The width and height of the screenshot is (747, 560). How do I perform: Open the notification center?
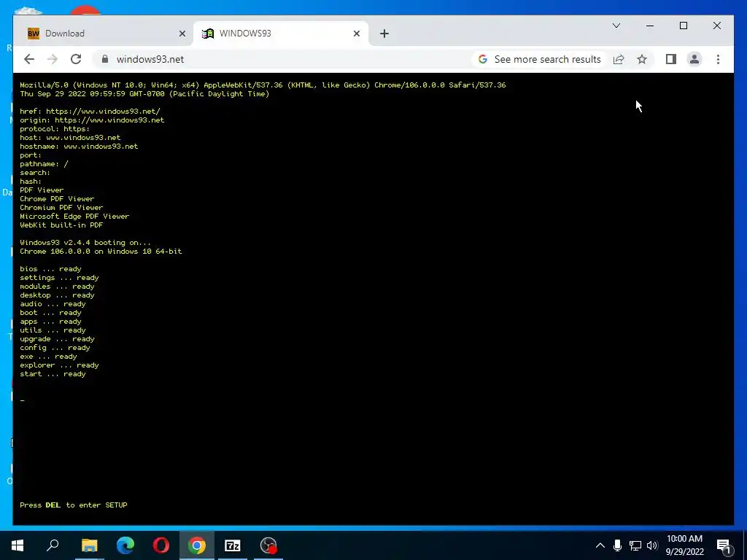pyautogui.click(x=724, y=545)
